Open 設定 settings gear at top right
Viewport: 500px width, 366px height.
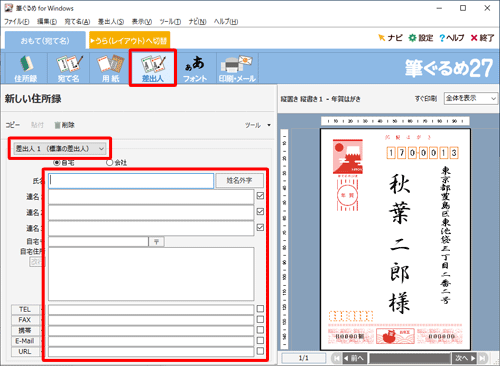[421, 38]
